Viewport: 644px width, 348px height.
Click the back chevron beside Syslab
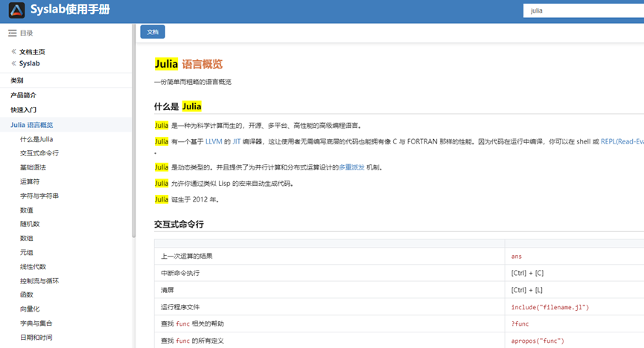(x=13, y=63)
